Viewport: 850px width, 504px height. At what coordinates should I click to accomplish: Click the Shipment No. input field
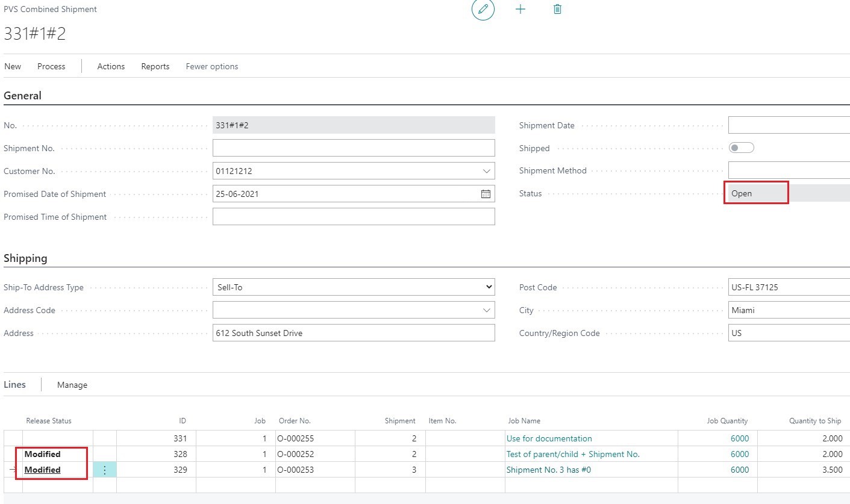354,148
